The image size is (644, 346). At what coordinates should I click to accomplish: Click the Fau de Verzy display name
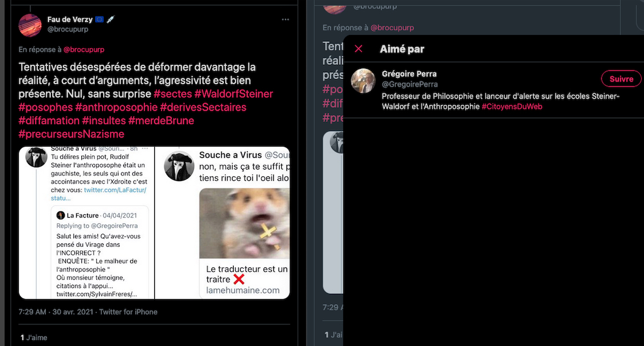(70, 19)
